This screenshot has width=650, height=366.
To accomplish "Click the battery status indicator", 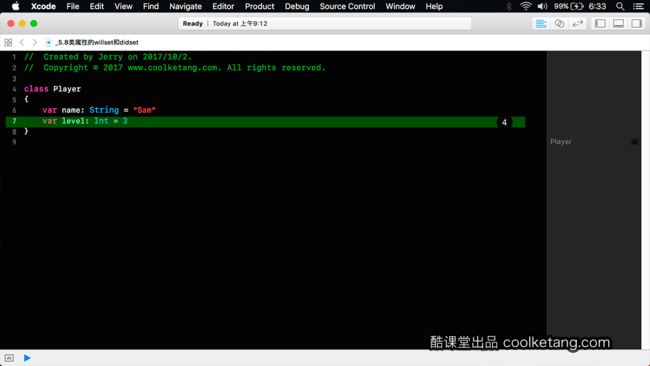I will [x=569, y=6].
